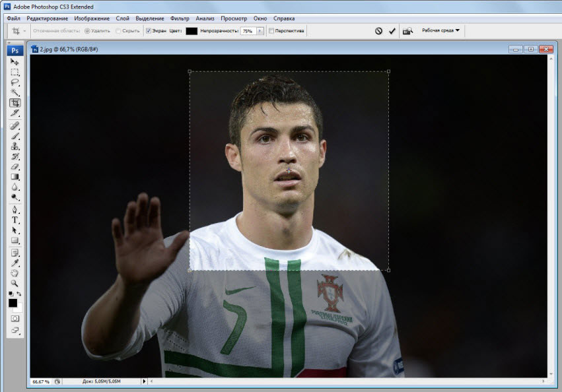Click the bottom-right crop corner handle
Screen dimensions: 562x392
point(388,270)
